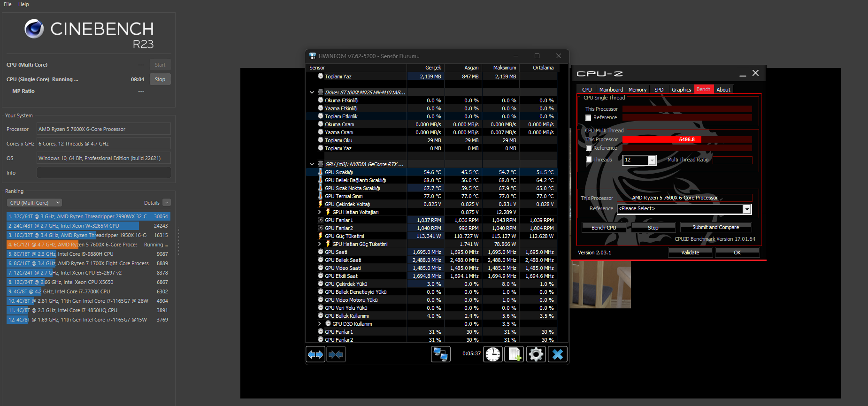This screenshot has height=406, width=868.
Task: Click the expand columns arrows icon in HWiNFO
Action: 315,354
